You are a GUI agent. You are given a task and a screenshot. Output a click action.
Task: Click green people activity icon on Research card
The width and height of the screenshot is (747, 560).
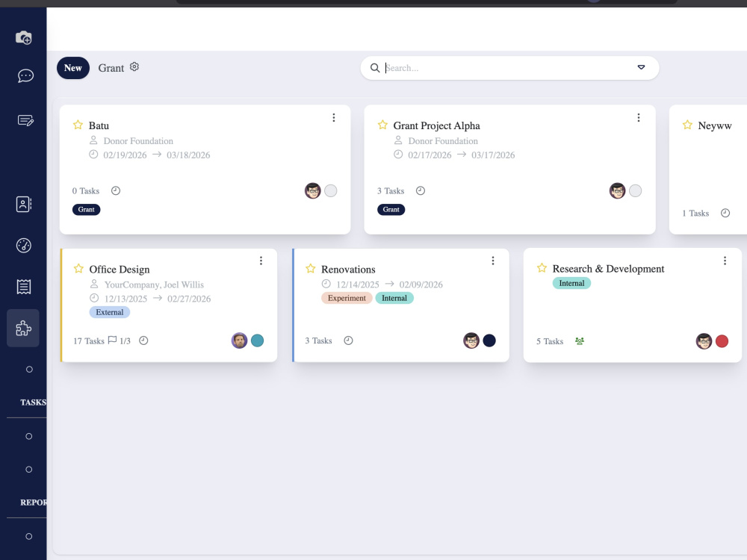pyautogui.click(x=580, y=341)
